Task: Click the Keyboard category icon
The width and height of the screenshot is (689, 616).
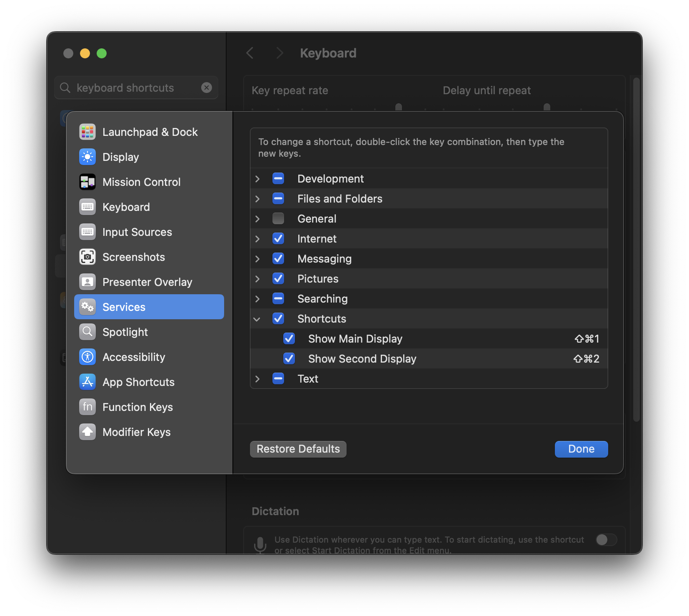Action: click(87, 207)
